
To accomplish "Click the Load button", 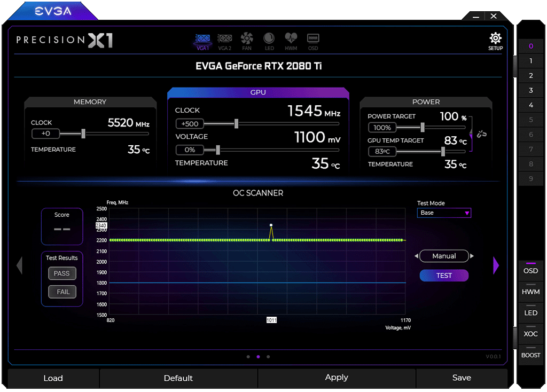I will [x=53, y=378].
